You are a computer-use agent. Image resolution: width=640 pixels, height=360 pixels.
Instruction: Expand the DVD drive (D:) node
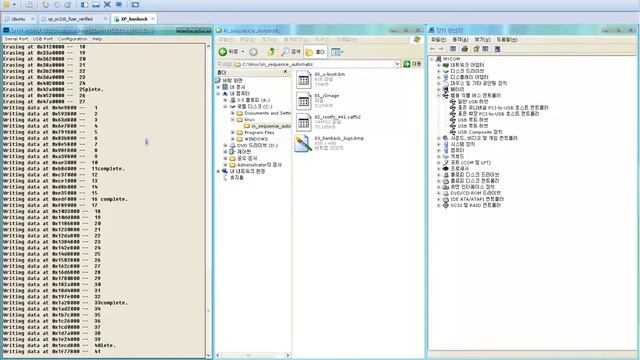(225, 145)
